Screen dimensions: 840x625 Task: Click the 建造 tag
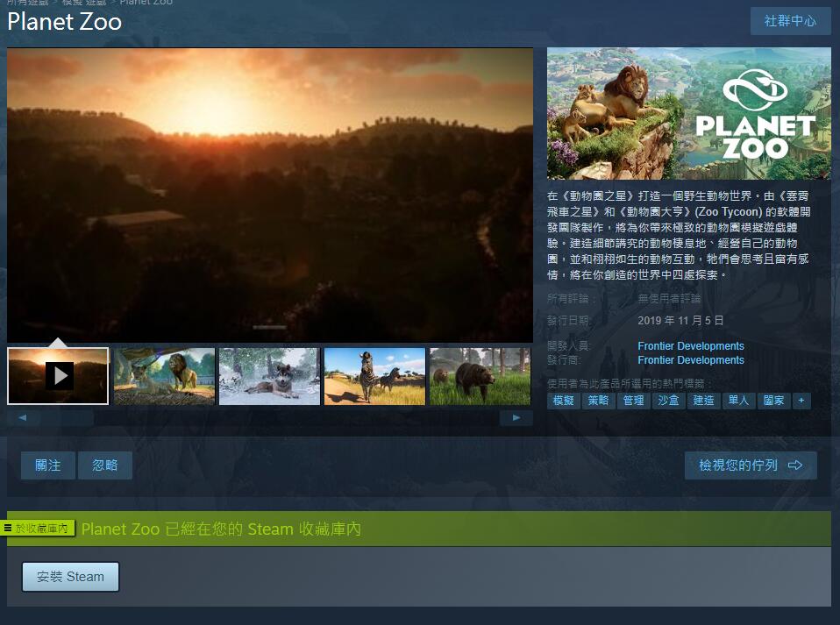(703, 401)
